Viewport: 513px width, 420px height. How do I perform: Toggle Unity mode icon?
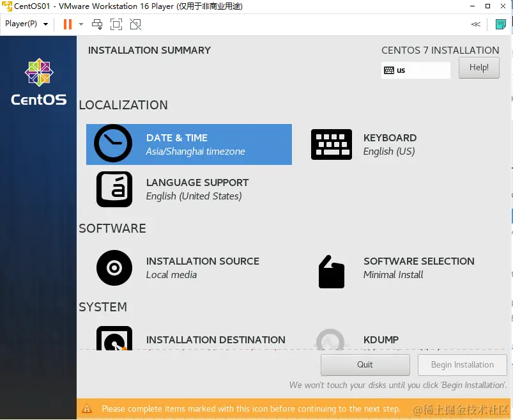pyautogui.click(x=135, y=24)
